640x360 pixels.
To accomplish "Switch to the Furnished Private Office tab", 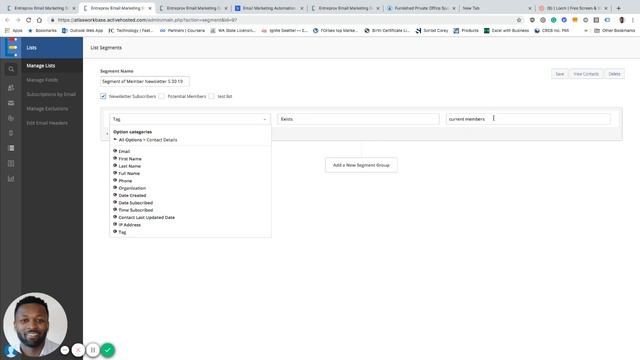I will click(x=421, y=8).
